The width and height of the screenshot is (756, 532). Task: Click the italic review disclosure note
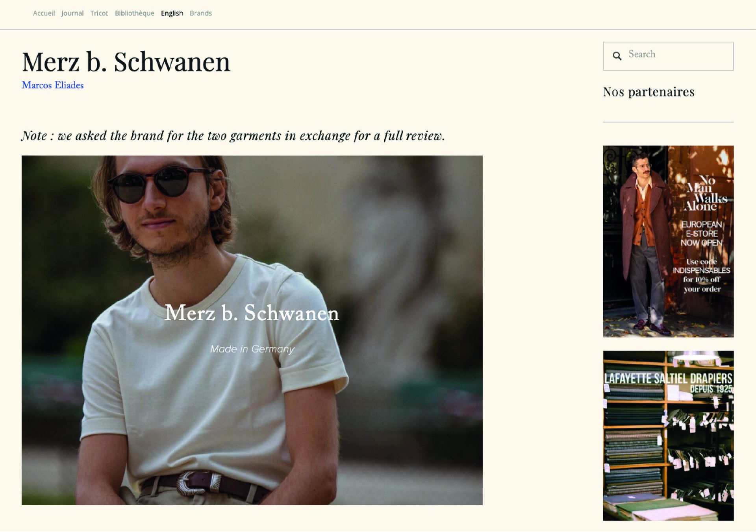[x=233, y=136]
